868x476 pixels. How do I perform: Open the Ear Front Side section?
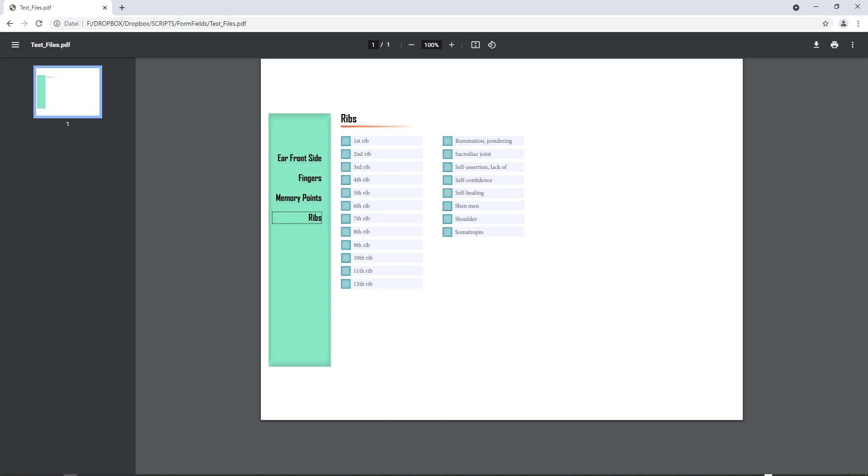pos(299,158)
